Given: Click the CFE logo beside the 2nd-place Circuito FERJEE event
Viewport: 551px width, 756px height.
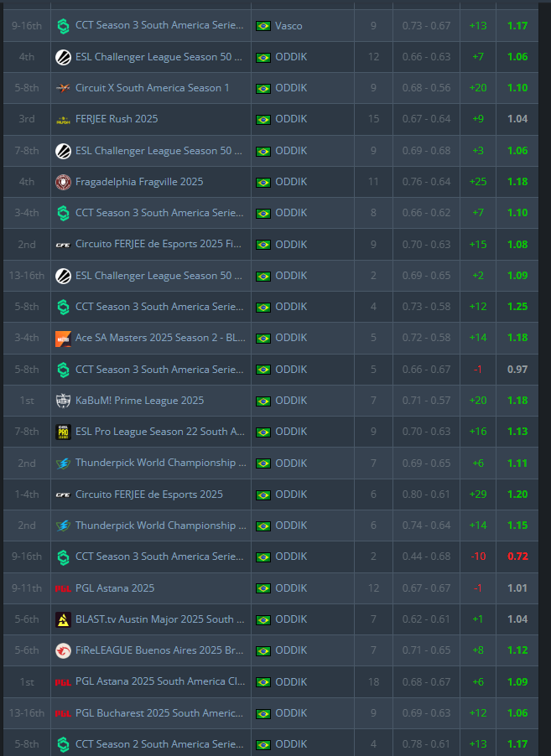Looking at the screenshot, I should (63, 245).
